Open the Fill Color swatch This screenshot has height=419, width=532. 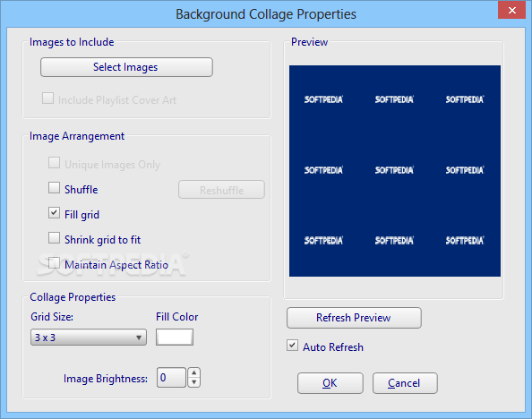175,337
